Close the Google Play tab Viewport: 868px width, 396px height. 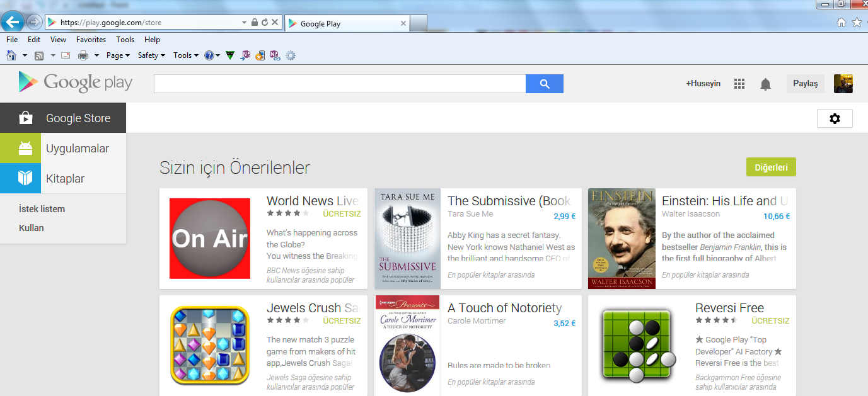[403, 23]
